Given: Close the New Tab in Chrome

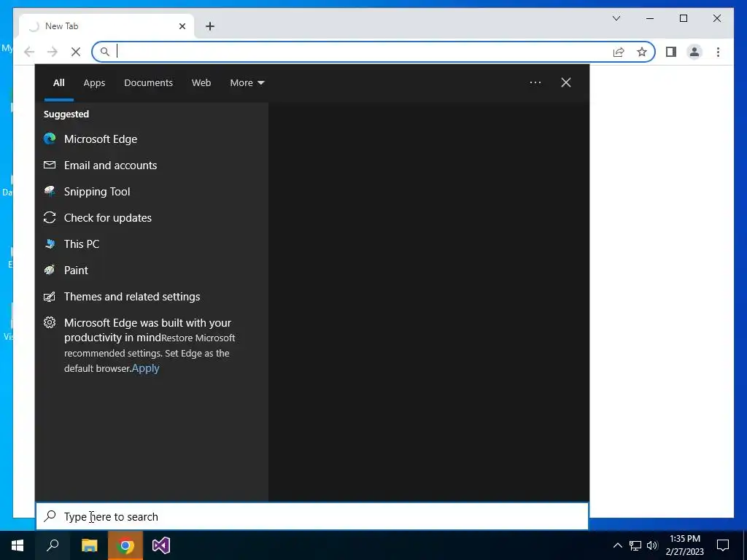Looking at the screenshot, I should pos(182,26).
